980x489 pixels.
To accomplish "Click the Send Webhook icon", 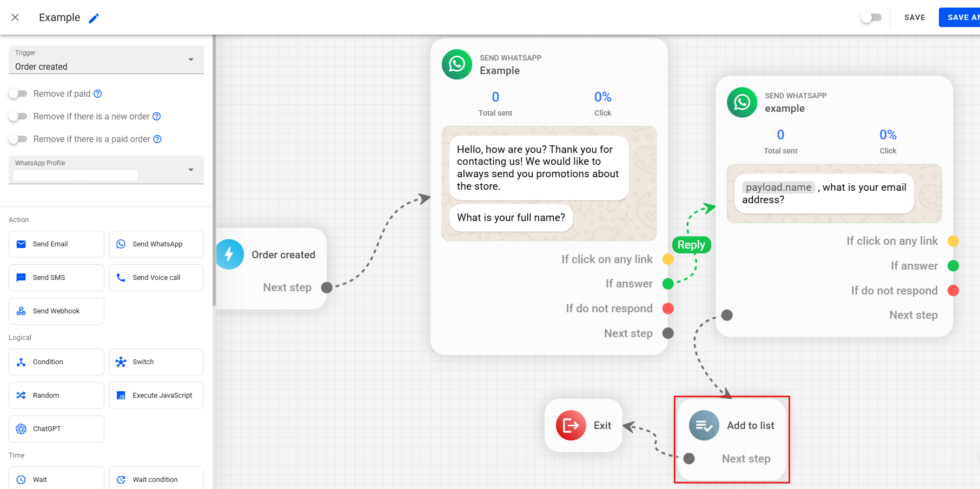I will pyautogui.click(x=21, y=311).
